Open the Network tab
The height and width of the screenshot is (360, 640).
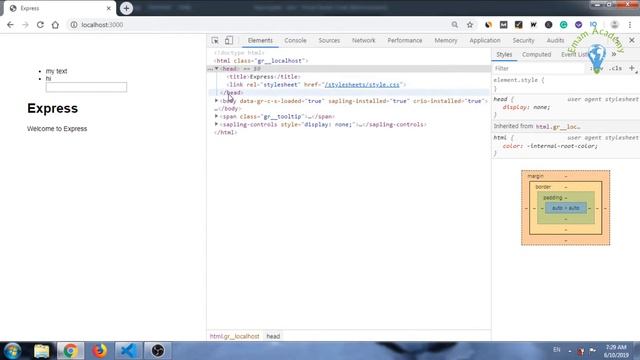point(363,40)
